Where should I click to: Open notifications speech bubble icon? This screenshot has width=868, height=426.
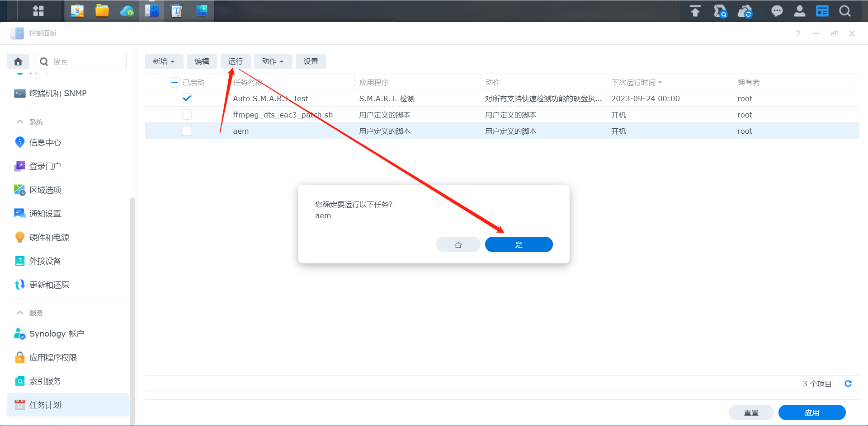777,11
